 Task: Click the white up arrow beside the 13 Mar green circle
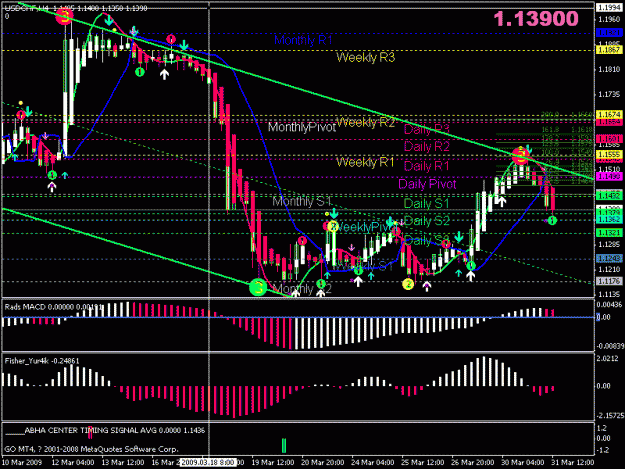pos(164,74)
